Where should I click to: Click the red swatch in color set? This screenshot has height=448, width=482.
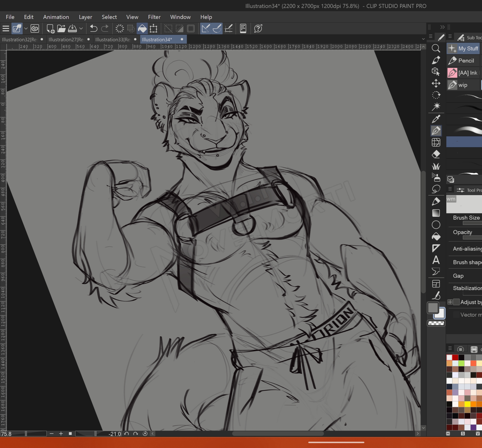coord(455,357)
